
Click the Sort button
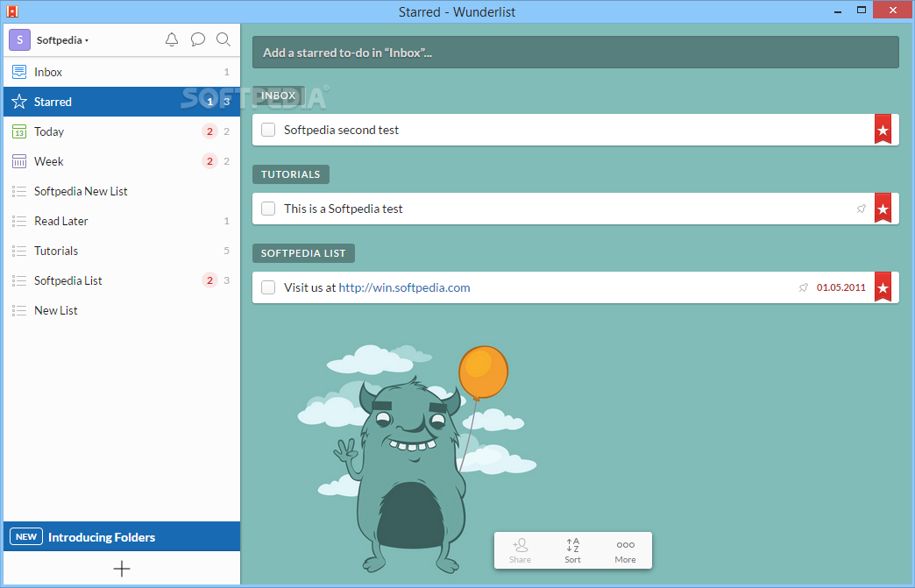pos(572,550)
